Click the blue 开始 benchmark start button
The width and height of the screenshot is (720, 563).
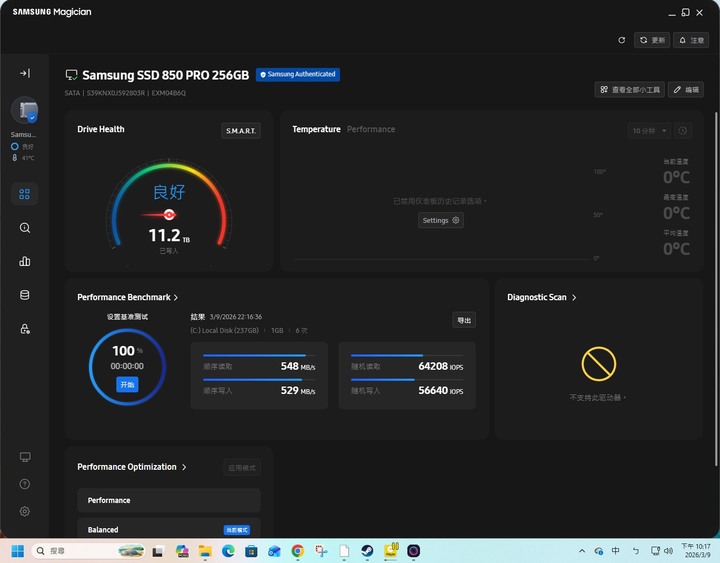coord(127,384)
